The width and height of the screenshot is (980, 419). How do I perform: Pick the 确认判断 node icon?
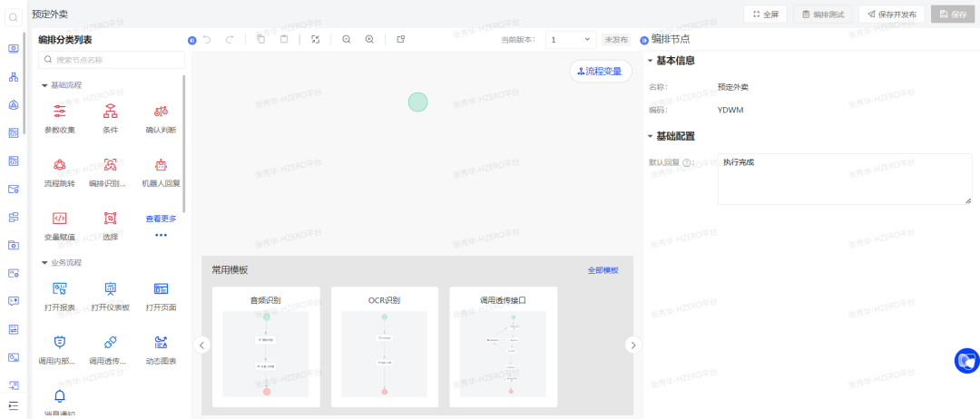161,112
